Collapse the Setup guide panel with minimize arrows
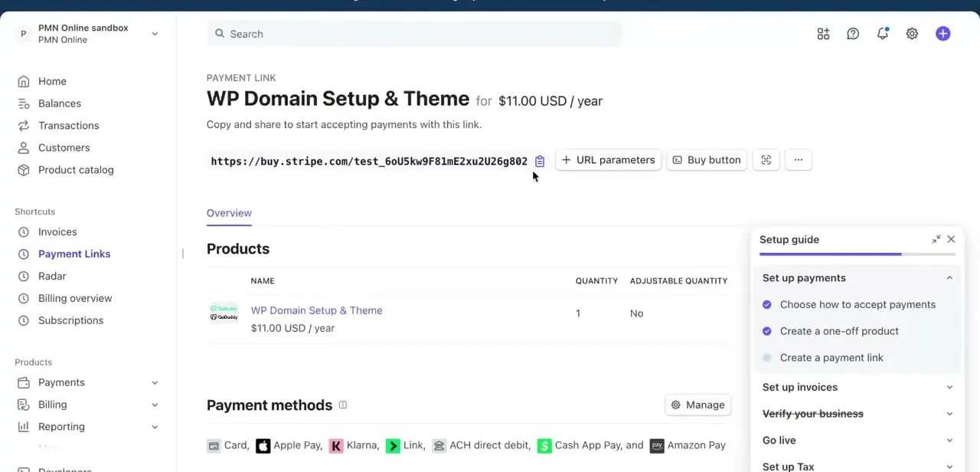This screenshot has width=980, height=472. tap(936, 240)
